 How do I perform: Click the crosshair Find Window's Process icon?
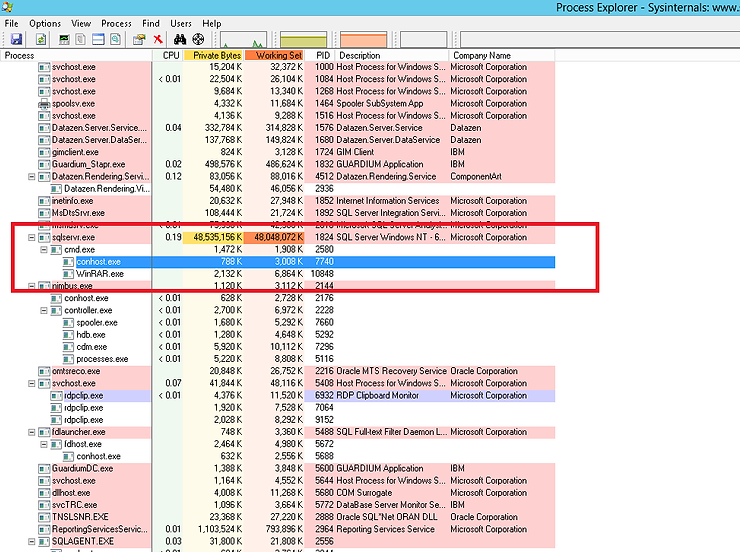198,39
